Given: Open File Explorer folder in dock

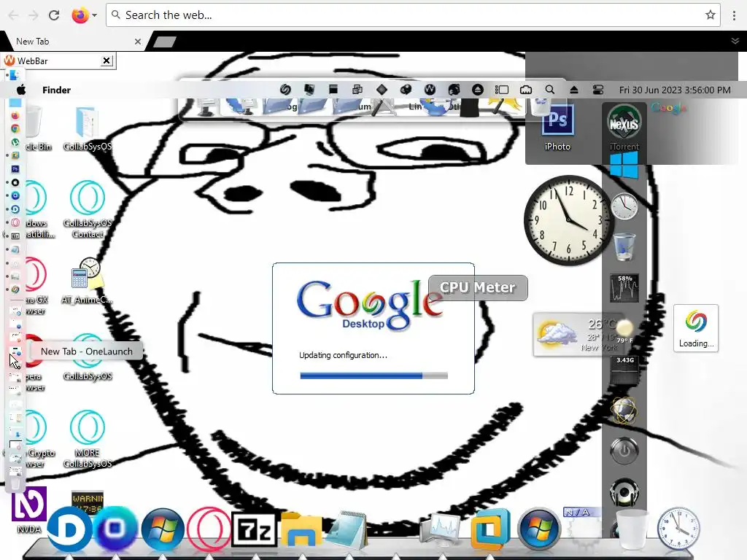Looking at the screenshot, I should [x=301, y=529].
